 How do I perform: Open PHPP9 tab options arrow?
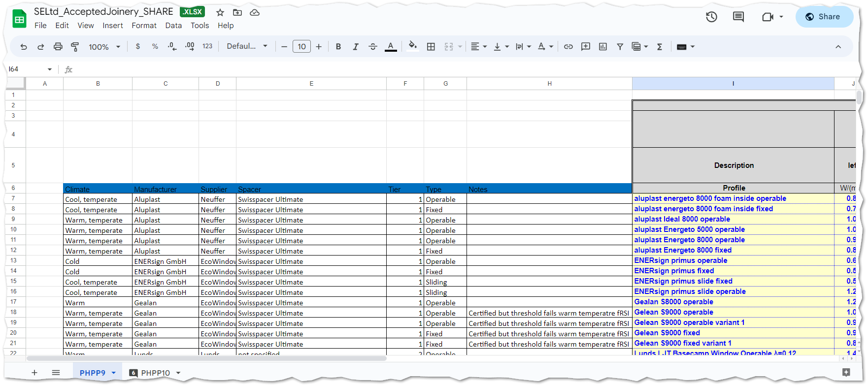pyautogui.click(x=114, y=373)
